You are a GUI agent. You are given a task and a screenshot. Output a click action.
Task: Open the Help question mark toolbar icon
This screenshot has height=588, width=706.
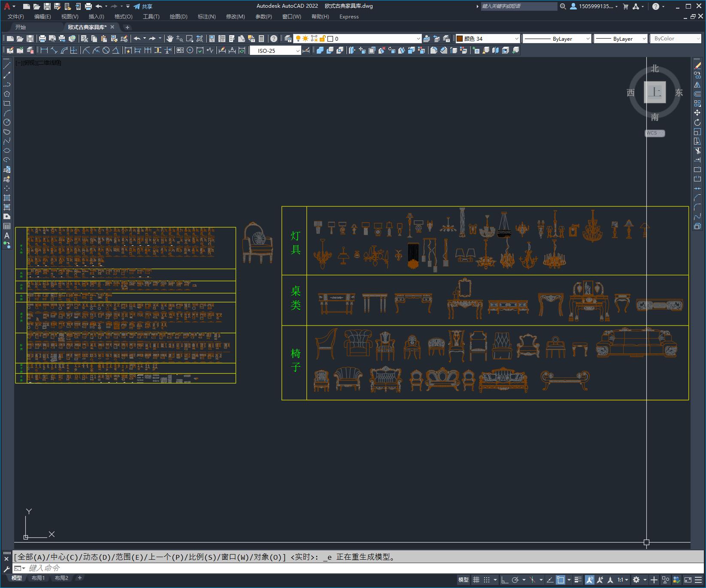click(x=274, y=39)
